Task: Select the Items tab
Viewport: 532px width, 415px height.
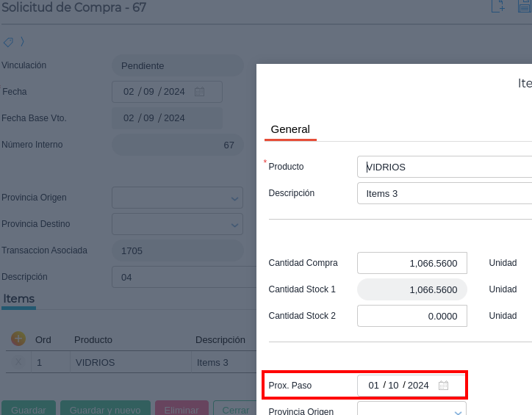Action: (18, 299)
